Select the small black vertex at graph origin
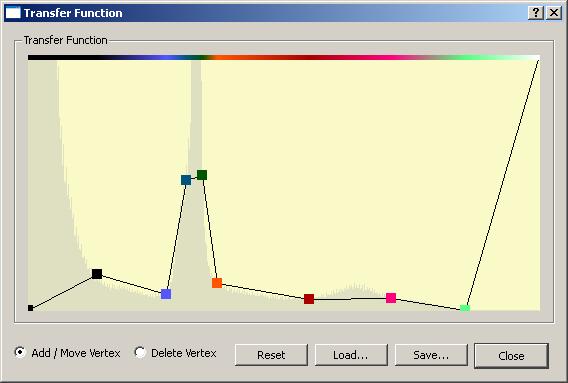 coord(30,308)
